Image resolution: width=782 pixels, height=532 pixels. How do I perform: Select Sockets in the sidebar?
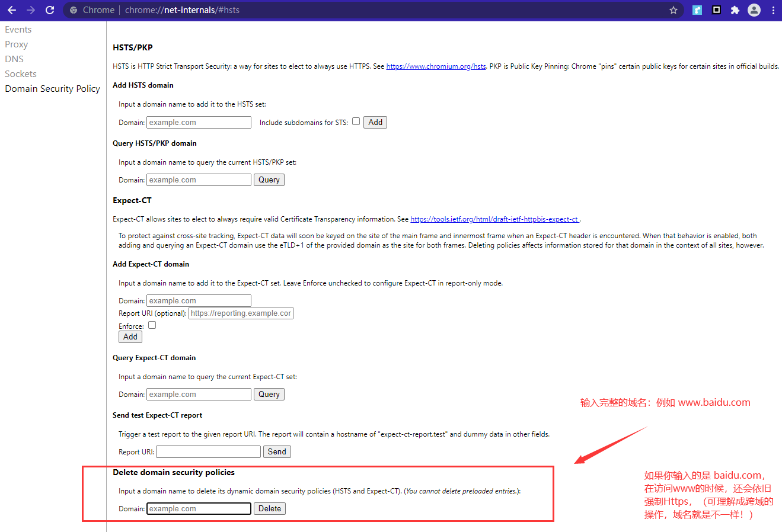click(x=21, y=74)
